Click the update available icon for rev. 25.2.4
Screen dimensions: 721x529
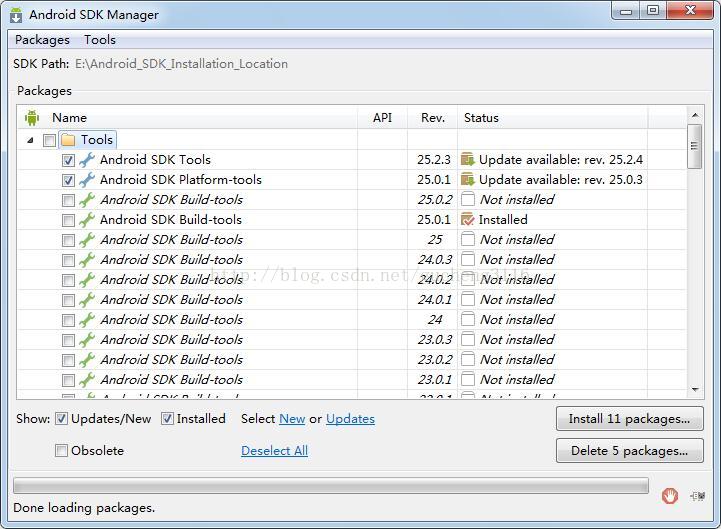click(468, 160)
